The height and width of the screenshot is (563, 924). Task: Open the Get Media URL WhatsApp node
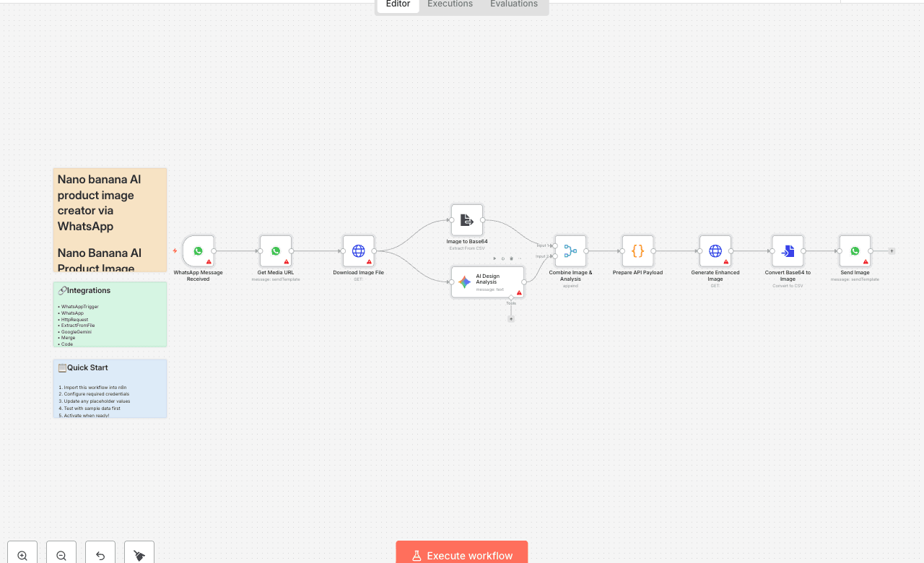[x=276, y=250]
